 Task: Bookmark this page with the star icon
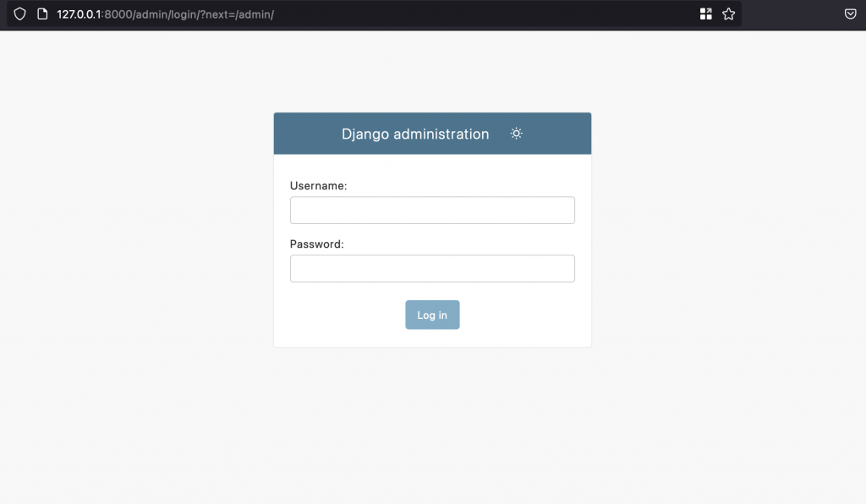728,14
